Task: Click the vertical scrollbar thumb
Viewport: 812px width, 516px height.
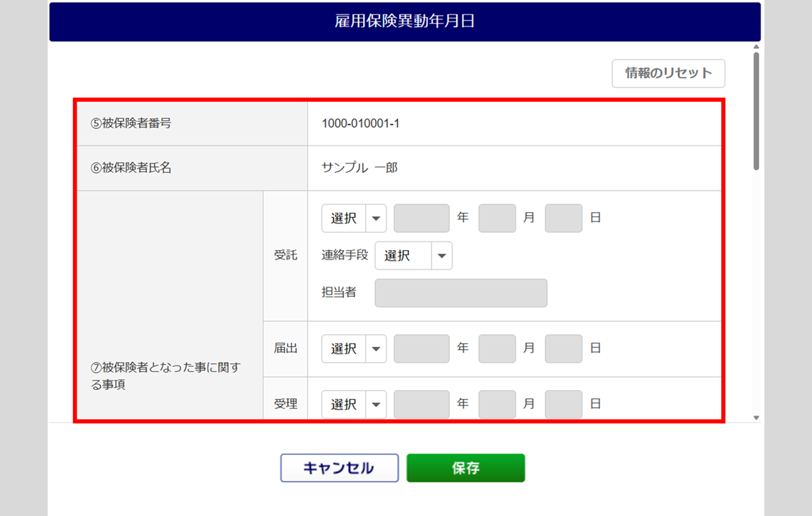Action: coord(756,111)
